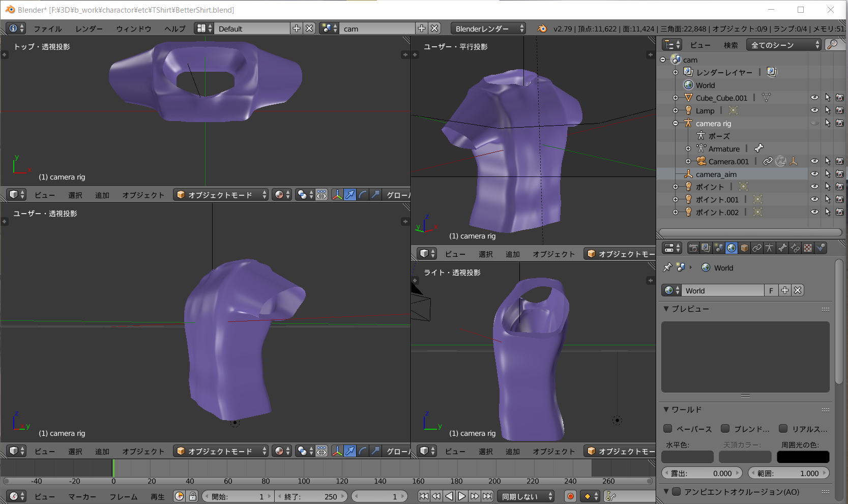The width and height of the screenshot is (848, 504).
Task: Click the Object Constraints chain-link tab
Action: click(x=757, y=248)
